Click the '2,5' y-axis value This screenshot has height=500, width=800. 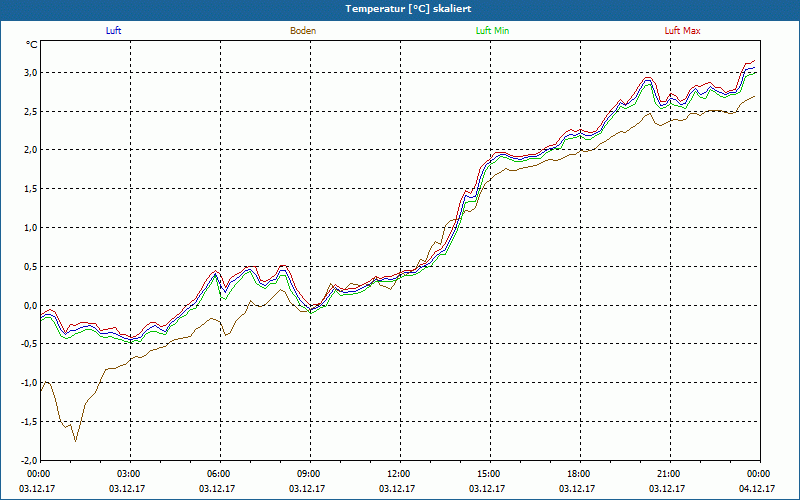pyautogui.click(x=31, y=111)
